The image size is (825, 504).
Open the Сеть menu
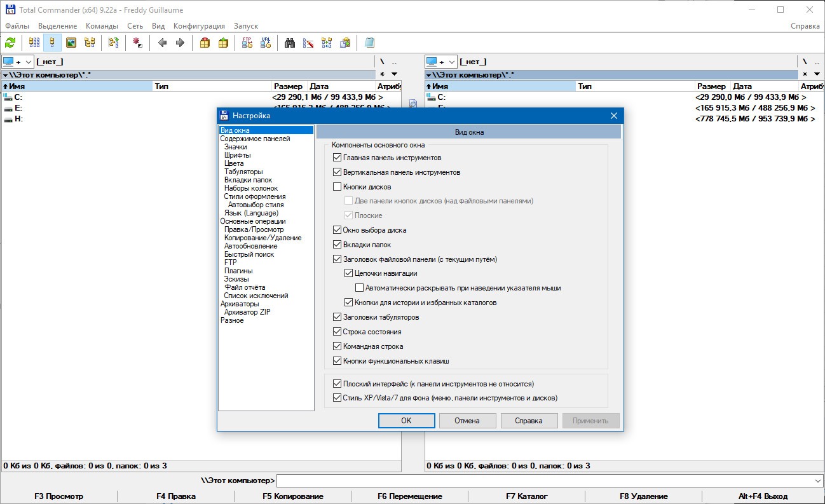coord(135,26)
